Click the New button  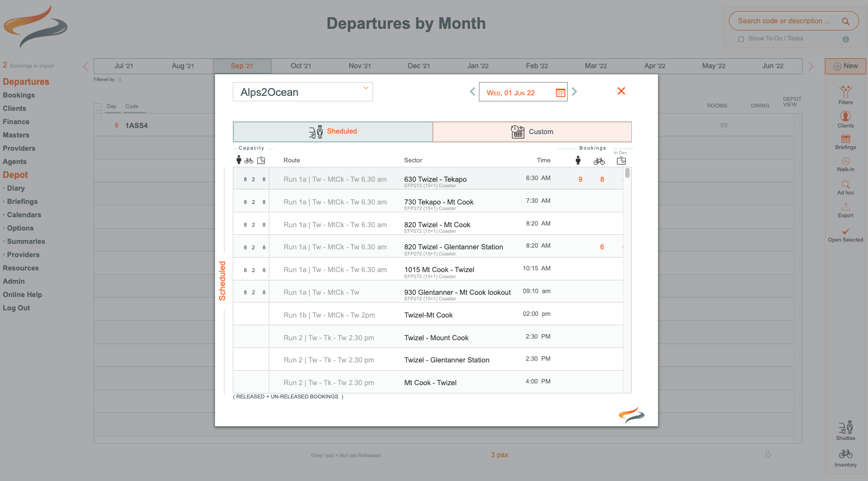(x=845, y=66)
